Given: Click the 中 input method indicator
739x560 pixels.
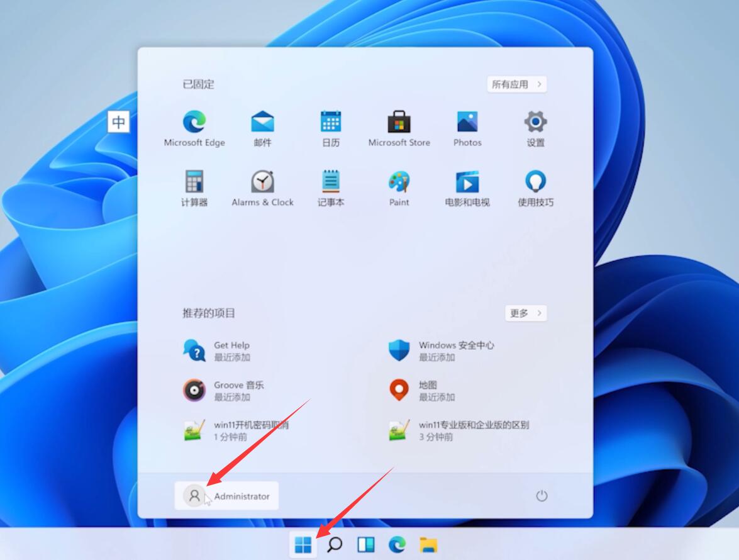Looking at the screenshot, I should coord(118,121).
